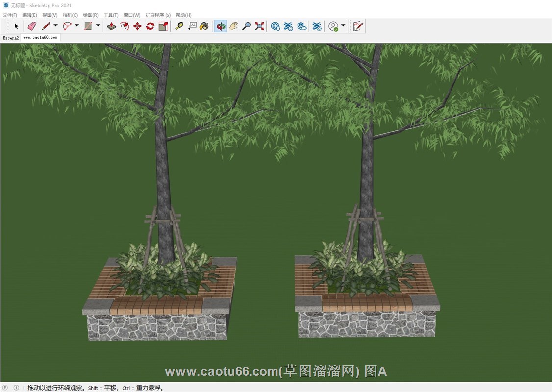Toggle the Pan hand tool
This screenshot has height=392, width=552.
[x=234, y=26]
